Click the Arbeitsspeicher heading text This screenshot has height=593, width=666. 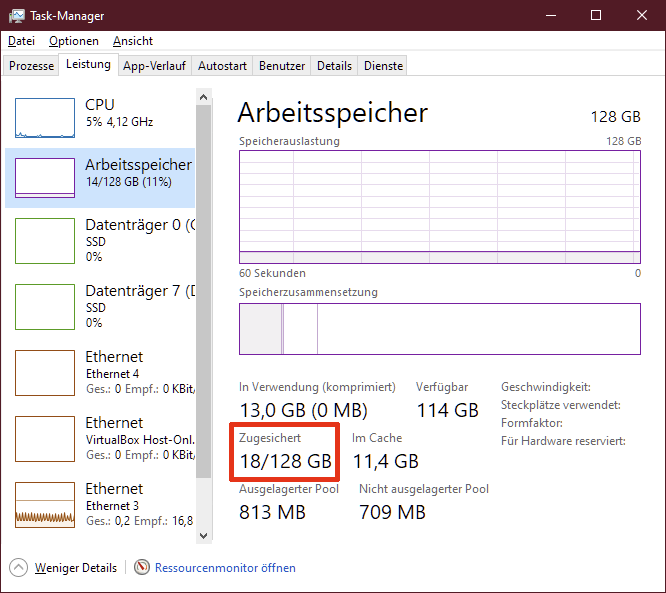point(333,113)
